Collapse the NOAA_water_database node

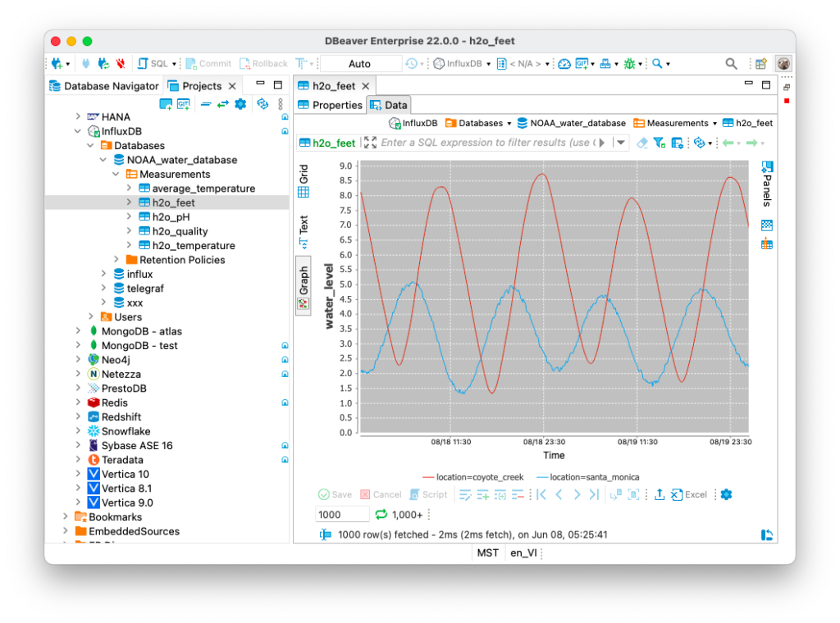coord(103,160)
